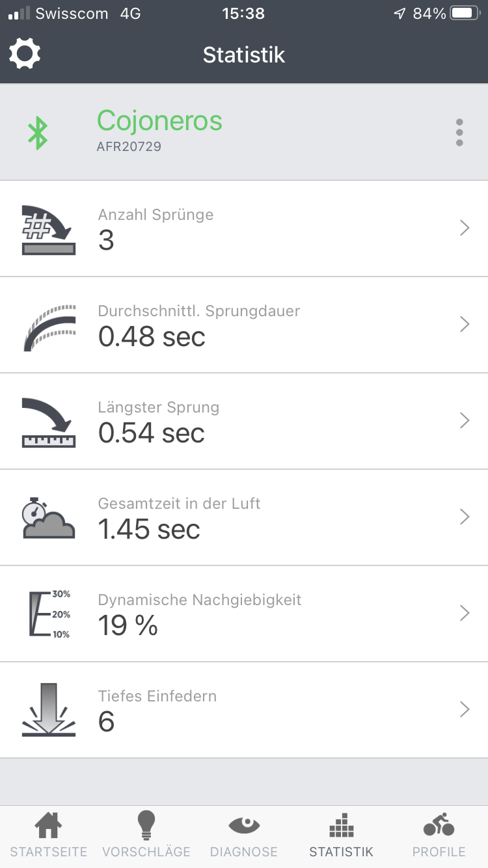The image size is (488, 868).
Task: Open settings via the gear icon
Action: coord(25,54)
